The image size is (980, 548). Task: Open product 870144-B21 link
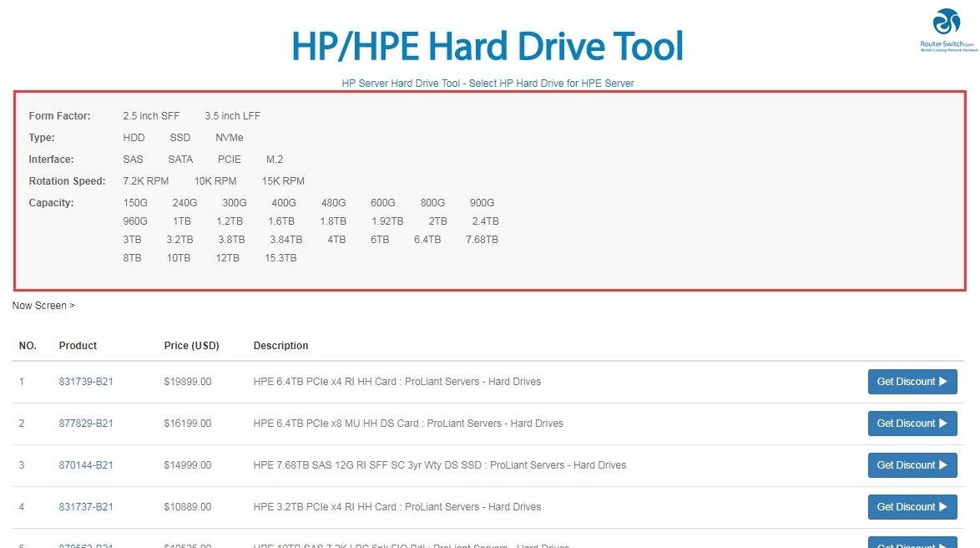86,465
